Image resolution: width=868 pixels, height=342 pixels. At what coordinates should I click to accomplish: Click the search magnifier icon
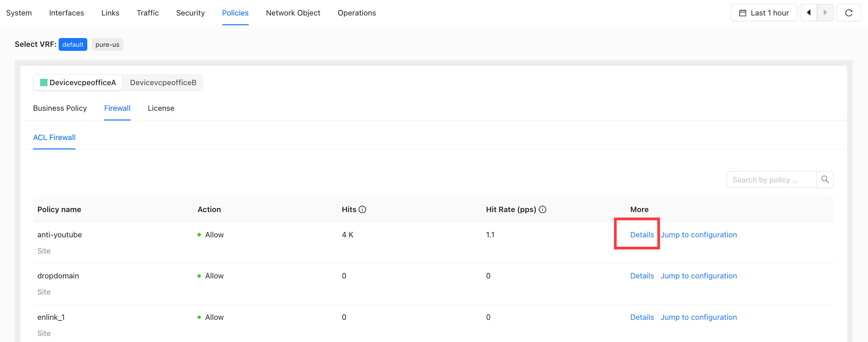tap(825, 179)
